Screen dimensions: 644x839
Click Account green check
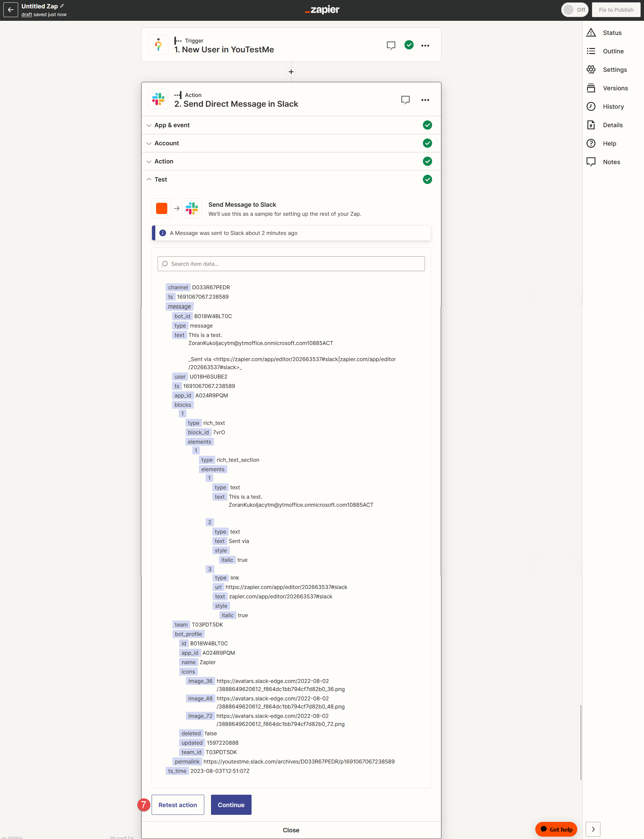427,143
